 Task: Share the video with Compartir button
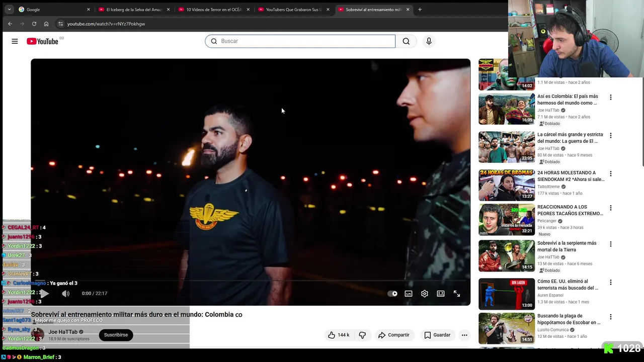[394, 335]
